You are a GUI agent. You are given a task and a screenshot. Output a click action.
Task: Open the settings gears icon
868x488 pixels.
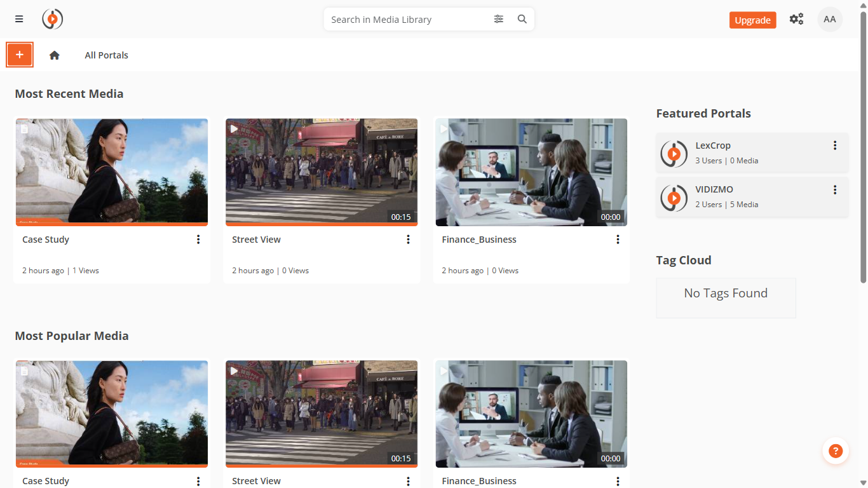click(796, 19)
